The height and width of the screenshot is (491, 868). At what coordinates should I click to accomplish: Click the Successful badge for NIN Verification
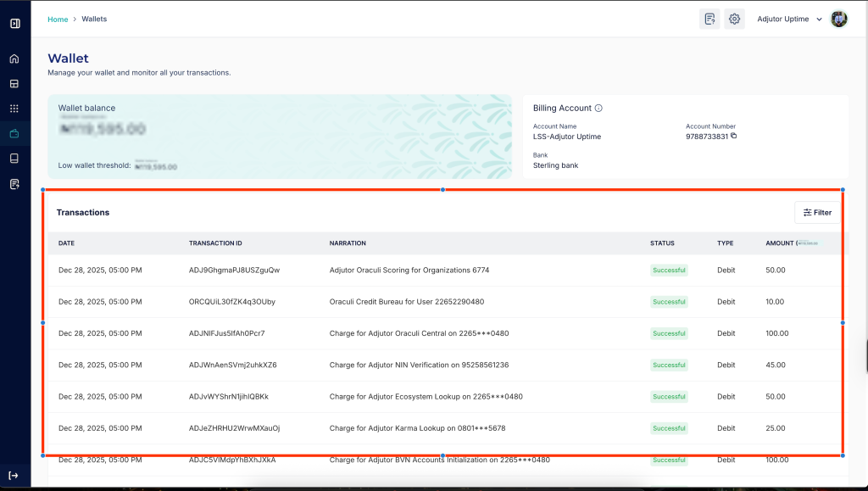[669, 365]
